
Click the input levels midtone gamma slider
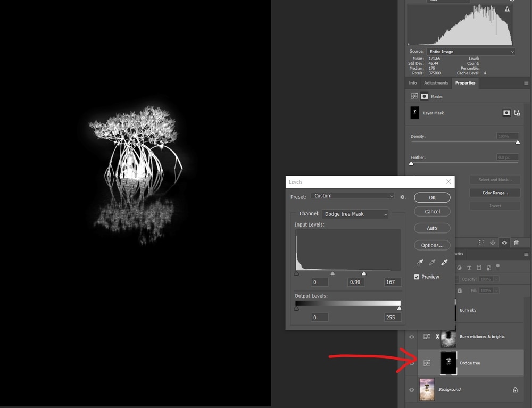click(x=332, y=273)
